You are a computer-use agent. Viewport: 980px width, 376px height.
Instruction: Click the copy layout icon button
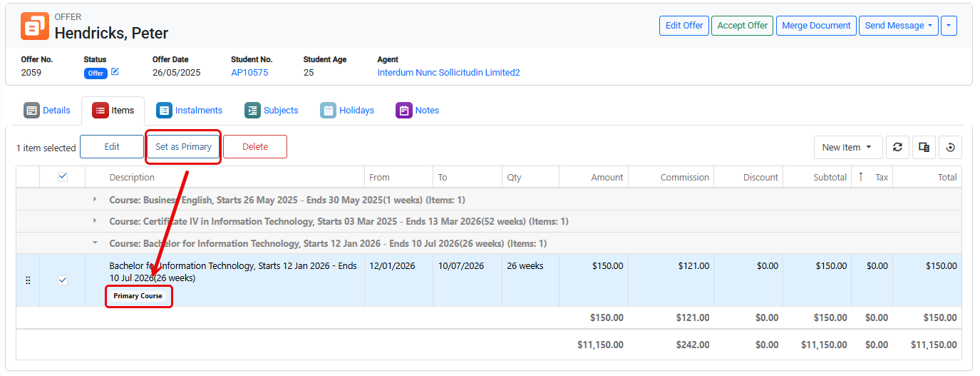pos(924,147)
